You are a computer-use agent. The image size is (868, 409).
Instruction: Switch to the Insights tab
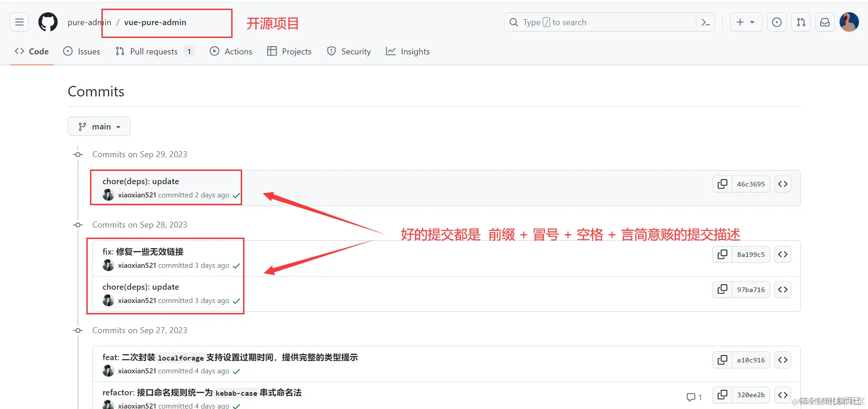408,51
